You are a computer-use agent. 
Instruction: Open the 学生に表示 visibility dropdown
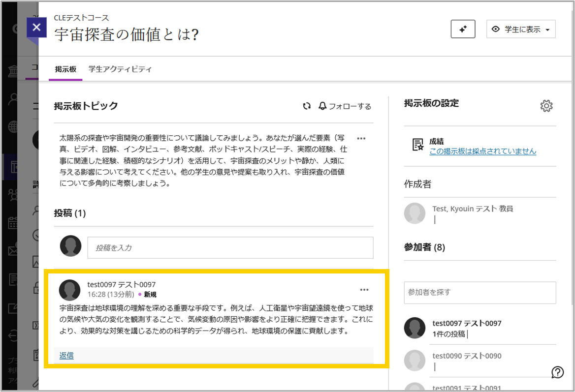coord(521,29)
